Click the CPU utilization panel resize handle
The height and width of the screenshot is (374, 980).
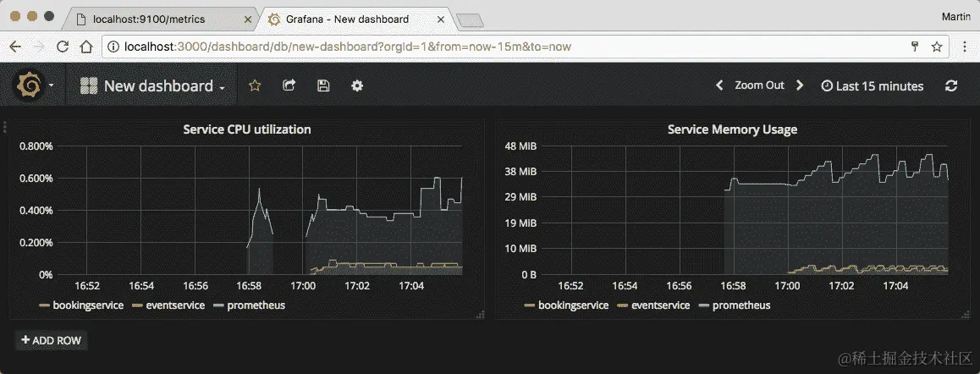point(480,316)
